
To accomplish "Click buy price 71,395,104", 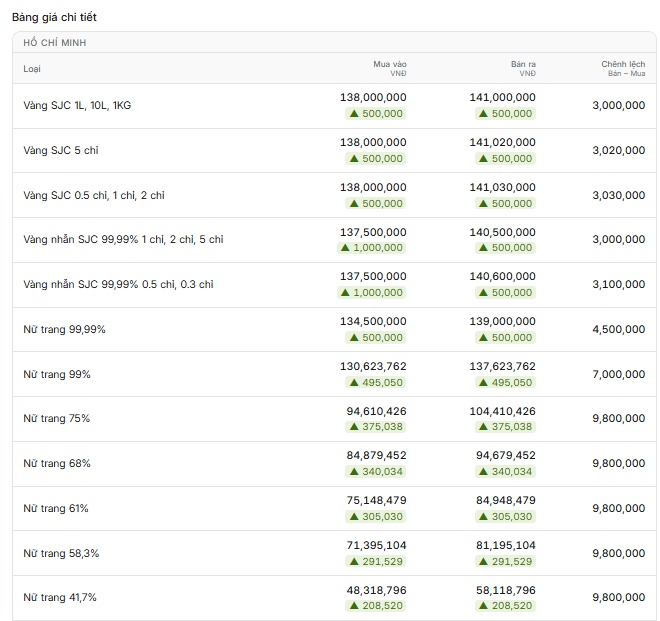I will tap(376, 546).
